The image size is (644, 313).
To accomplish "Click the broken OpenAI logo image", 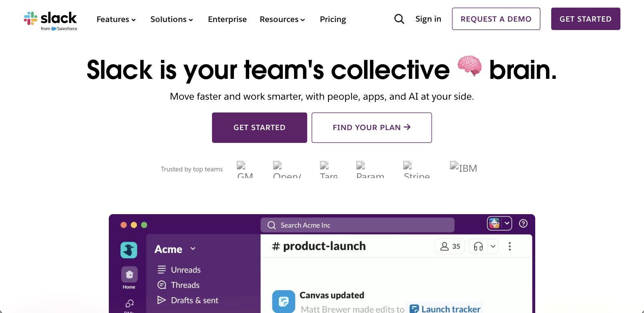I will coord(287,169).
